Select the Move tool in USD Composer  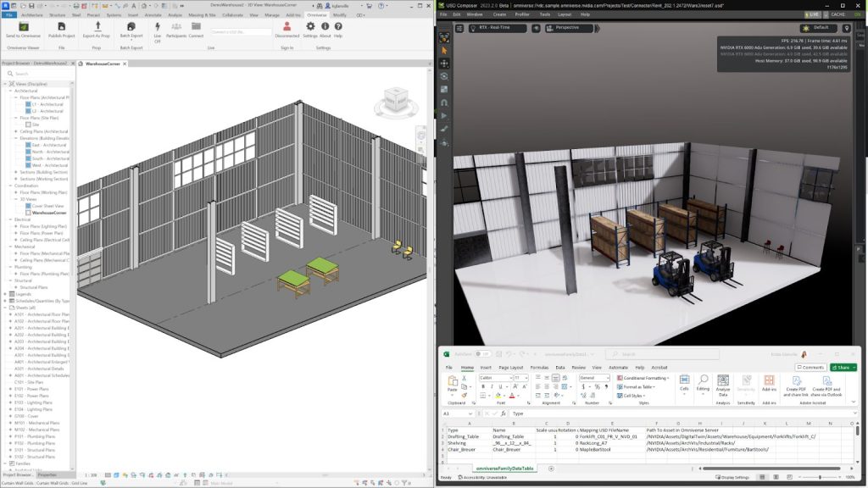pyautogui.click(x=444, y=64)
